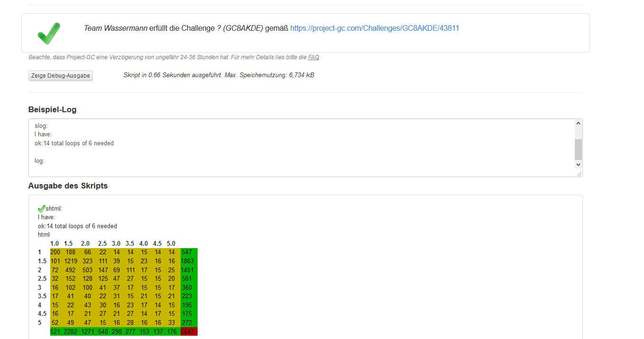Open the FAQ link
This screenshot has width=644, height=339.
click(313, 57)
